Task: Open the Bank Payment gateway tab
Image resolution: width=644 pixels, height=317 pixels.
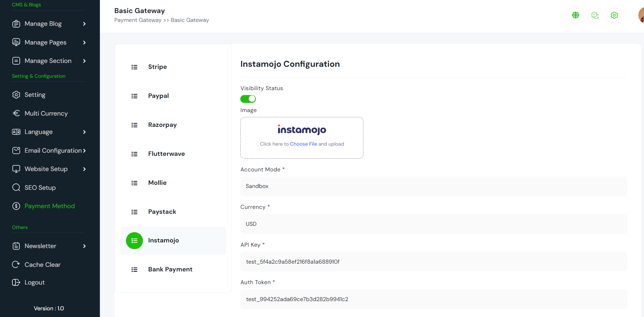Action: click(x=170, y=269)
